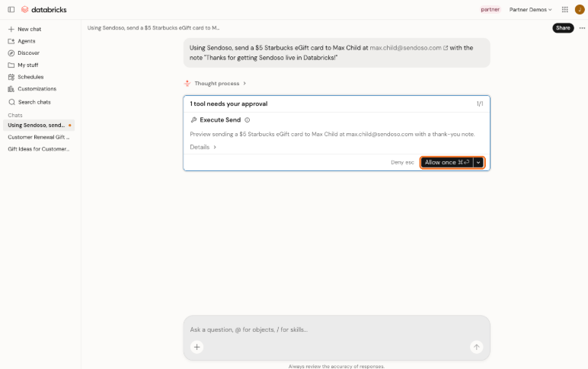The width and height of the screenshot is (588, 369).
Task: Click the Thought process sparkle icon
Action: coord(187,83)
